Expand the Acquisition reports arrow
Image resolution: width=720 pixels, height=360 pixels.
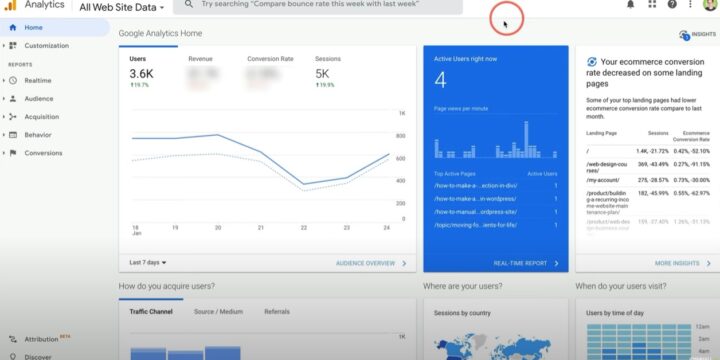click(x=4, y=117)
